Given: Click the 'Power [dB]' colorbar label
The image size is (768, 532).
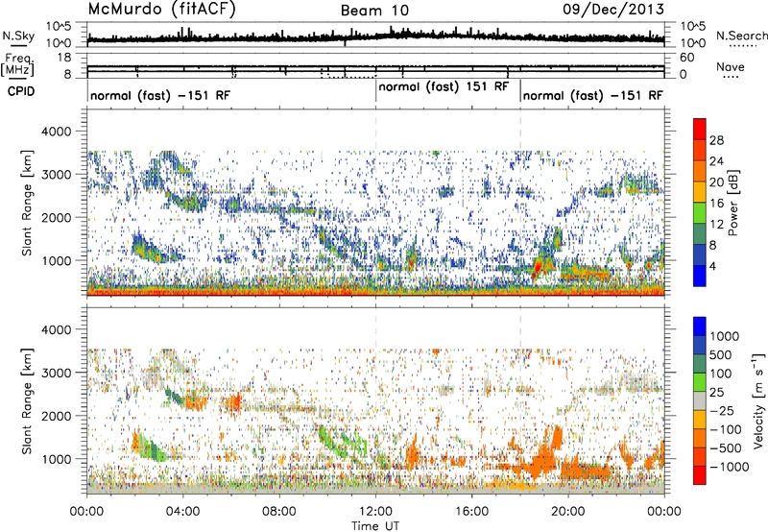Looking at the screenshot, I should click(732, 203).
